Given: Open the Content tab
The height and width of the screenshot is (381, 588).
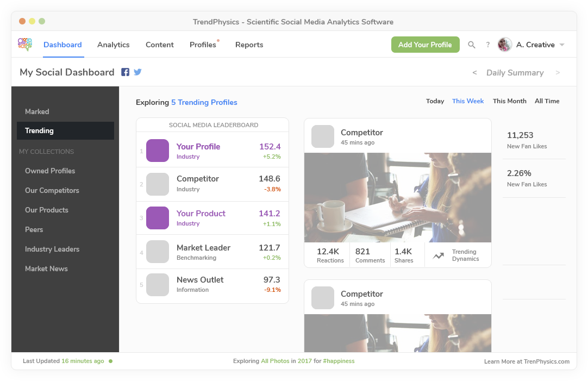Looking at the screenshot, I should coord(160,45).
